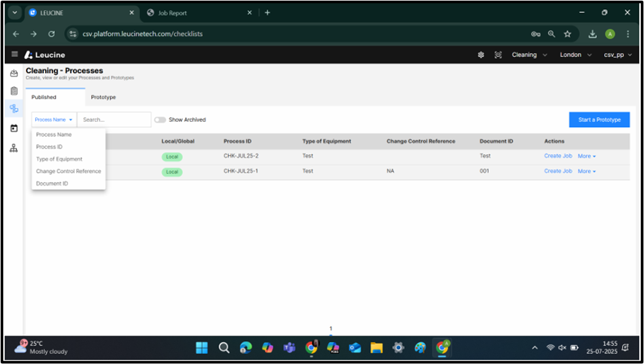The image size is (644, 364).
Task: Open the calendar icon in the left sidebar
Action: 14,128
